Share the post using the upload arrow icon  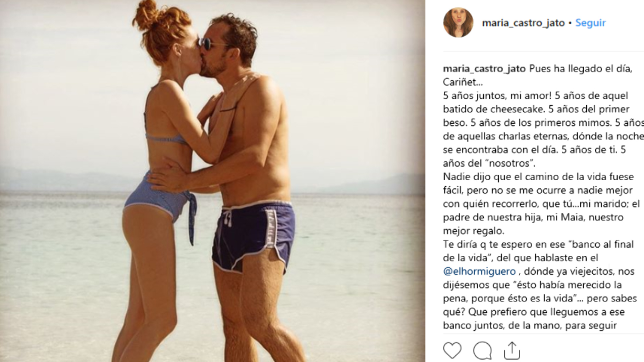click(512, 351)
